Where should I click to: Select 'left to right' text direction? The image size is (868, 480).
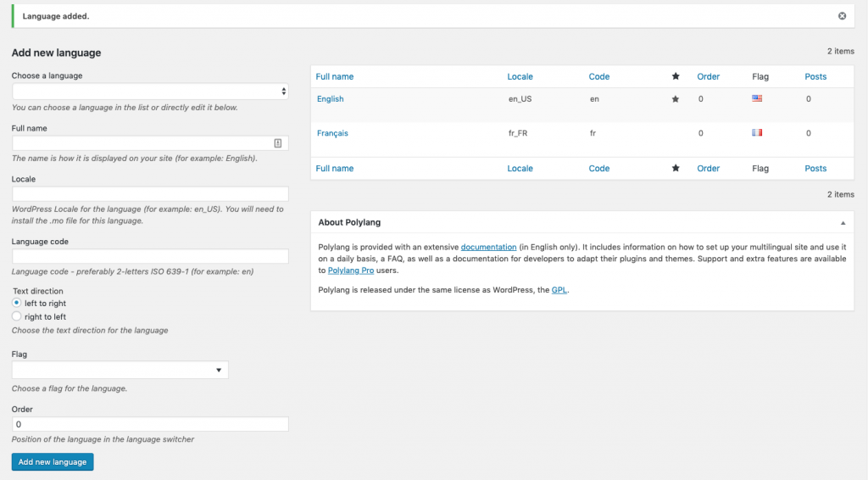point(17,303)
